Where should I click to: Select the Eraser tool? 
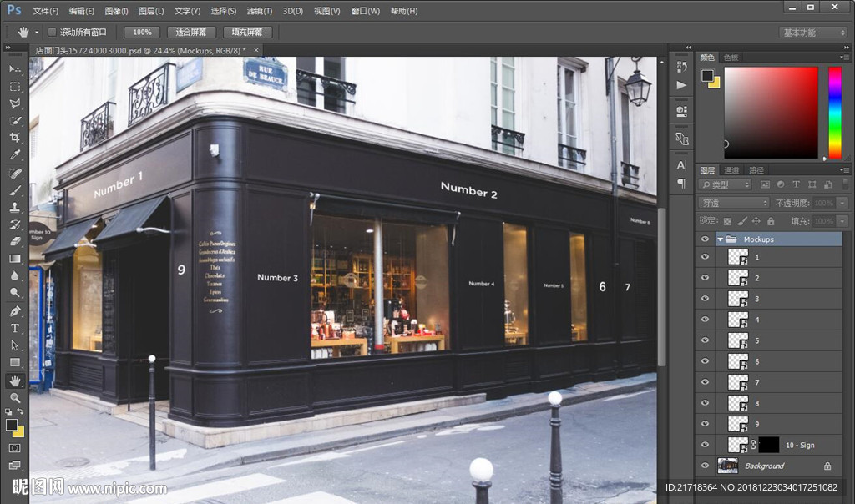tap(15, 241)
